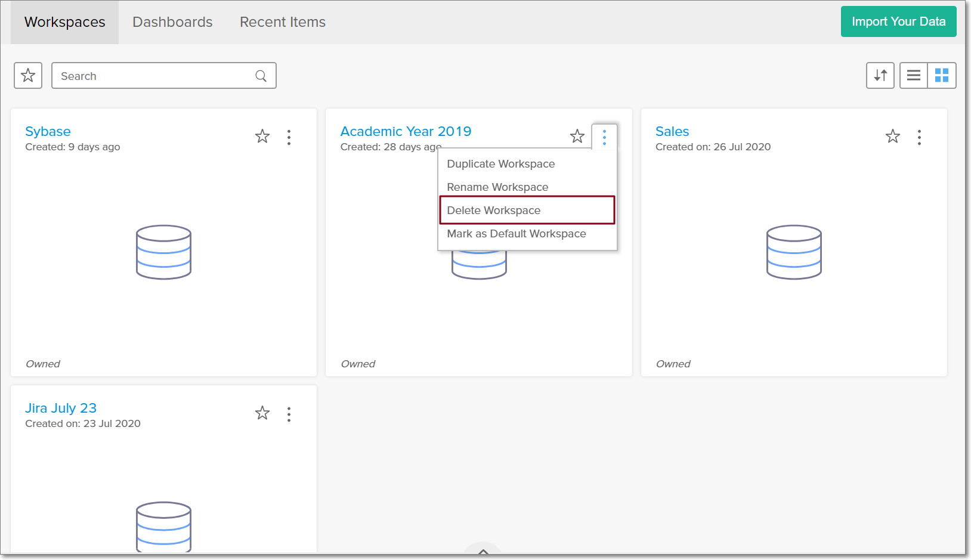Open the Jira July 23 options menu

coord(289,413)
